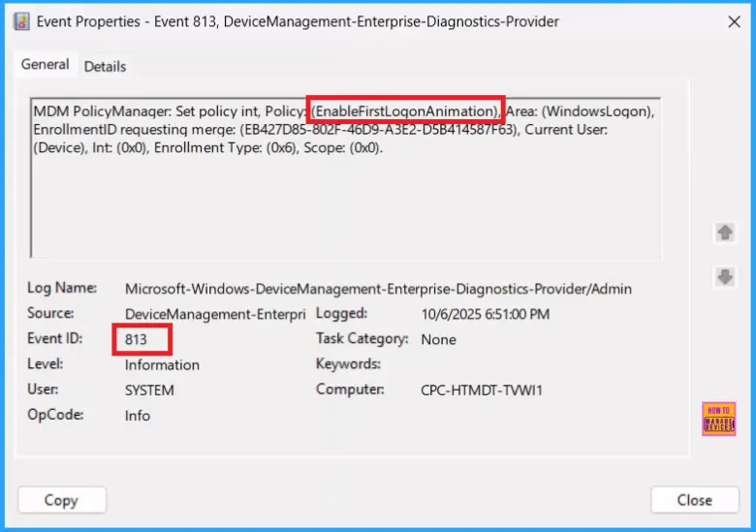
Task: Click the Task Category value None
Action: pos(438,339)
